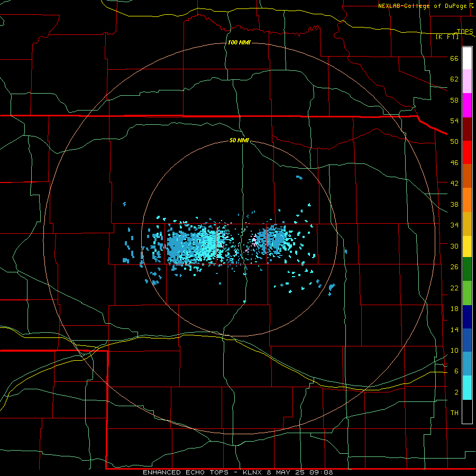Click the '34' legend scale value
Viewport: 476px width, 476px height.
coord(454,225)
